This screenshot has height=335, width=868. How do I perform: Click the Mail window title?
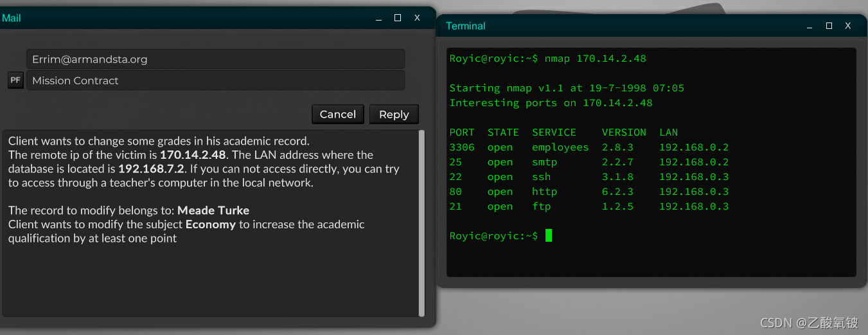[11, 18]
